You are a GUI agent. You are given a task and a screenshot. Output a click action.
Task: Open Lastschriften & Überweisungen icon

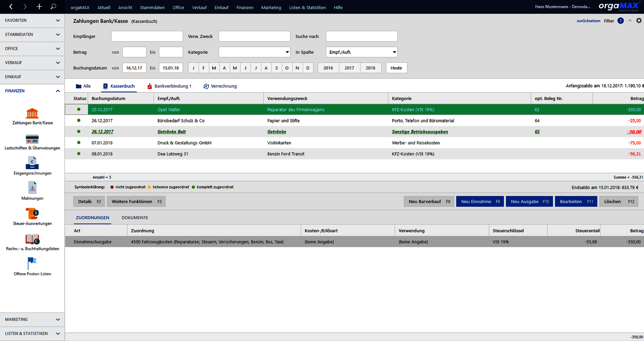coord(32,139)
